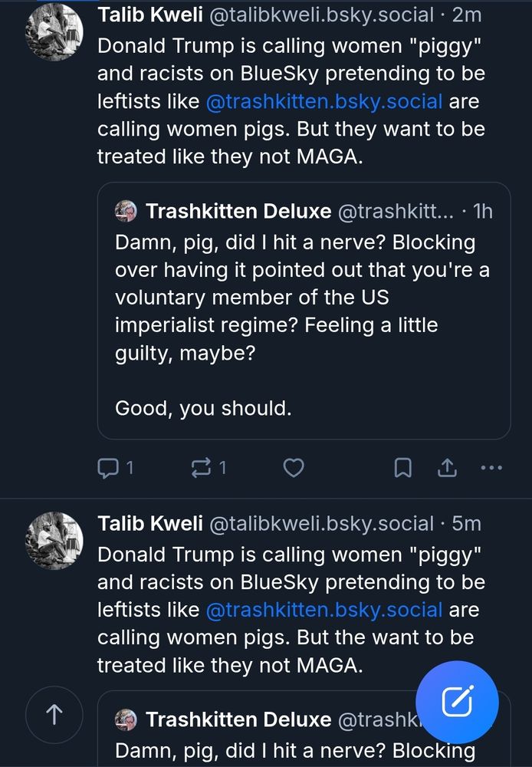Image resolution: width=532 pixels, height=767 pixels.
Task: Open the three-dot more options menu
Action: pyautogui.click(x=491, y=467)
